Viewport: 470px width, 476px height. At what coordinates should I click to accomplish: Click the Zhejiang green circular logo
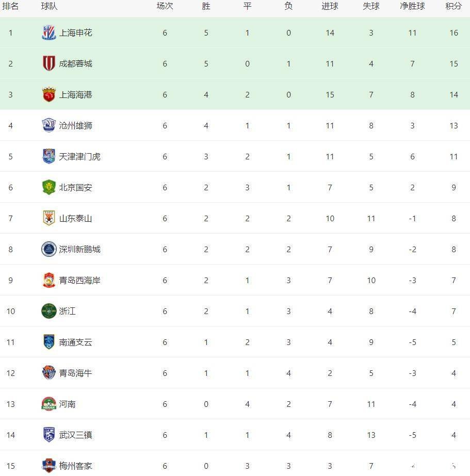point(48,311)
